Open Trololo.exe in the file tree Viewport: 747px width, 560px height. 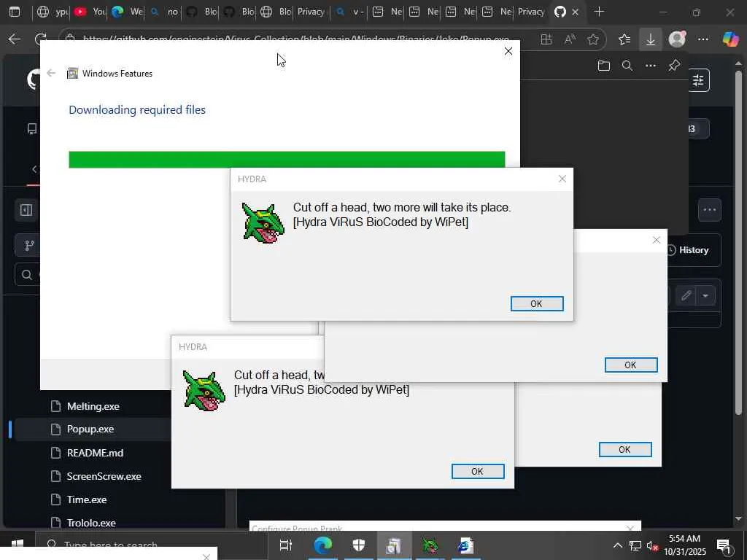(x=91, y=523)
